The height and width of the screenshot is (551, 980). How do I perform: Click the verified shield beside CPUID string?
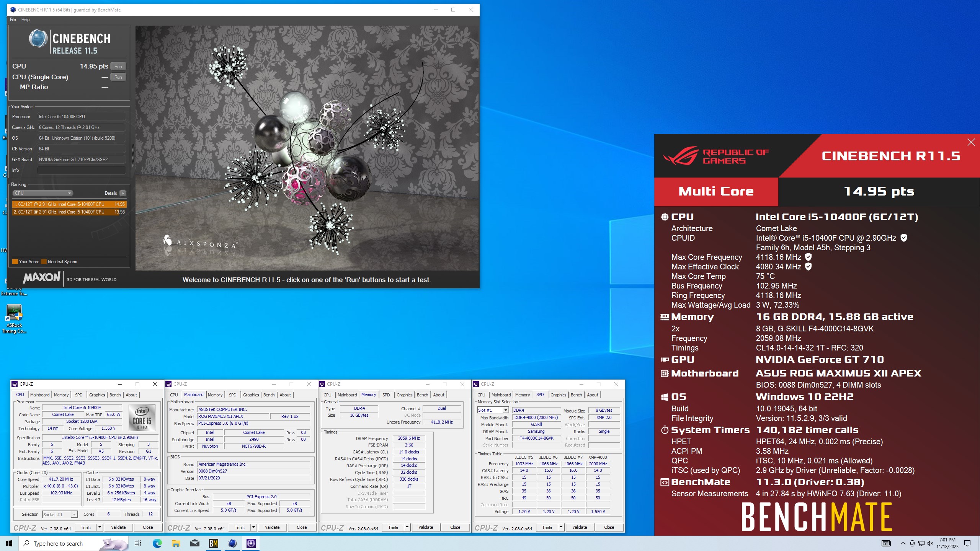[x=903, y=238]
